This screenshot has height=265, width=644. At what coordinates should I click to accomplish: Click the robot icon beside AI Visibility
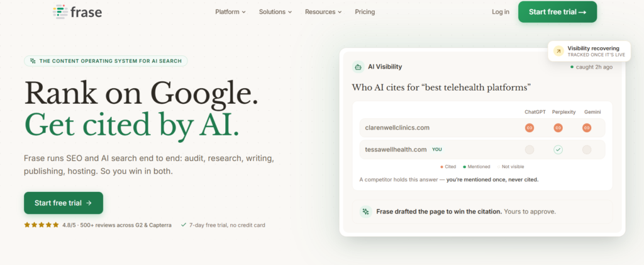tap(358, 67)
